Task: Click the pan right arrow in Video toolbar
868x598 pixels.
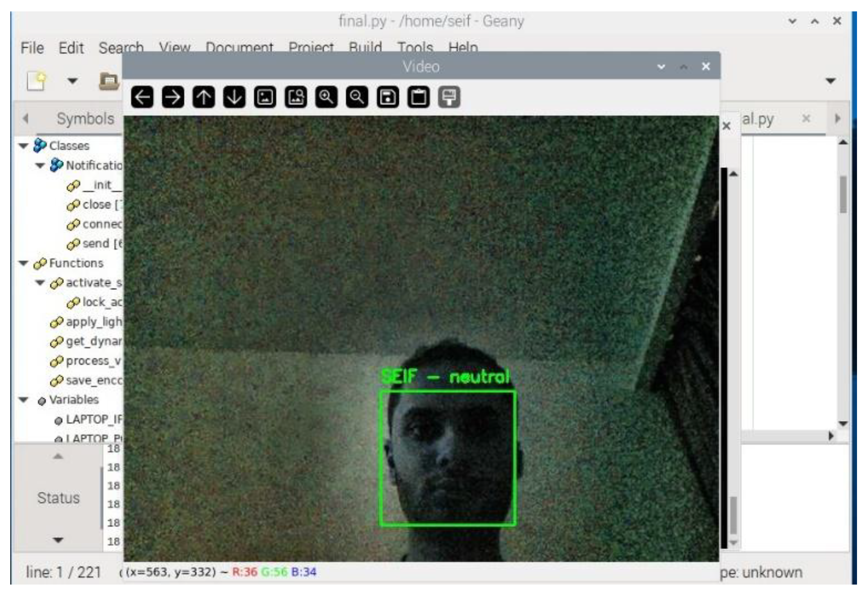Action: click(173, 97)
